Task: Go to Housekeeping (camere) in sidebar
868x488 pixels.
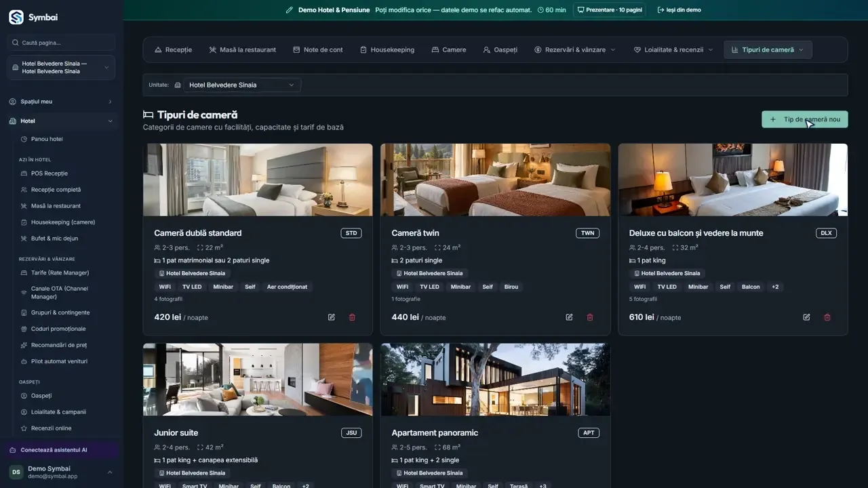Action: (62, 222)
